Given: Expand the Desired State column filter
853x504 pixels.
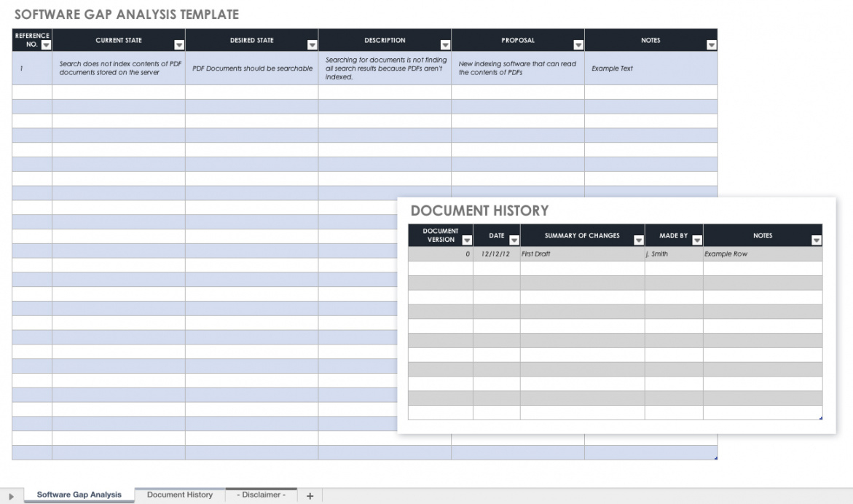Looking at the screenshot, I should click(x=312, y=45).
